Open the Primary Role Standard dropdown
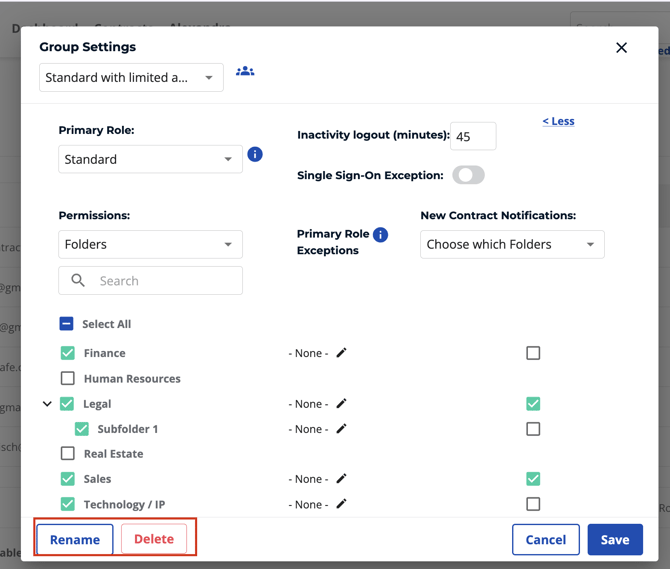 150,159
